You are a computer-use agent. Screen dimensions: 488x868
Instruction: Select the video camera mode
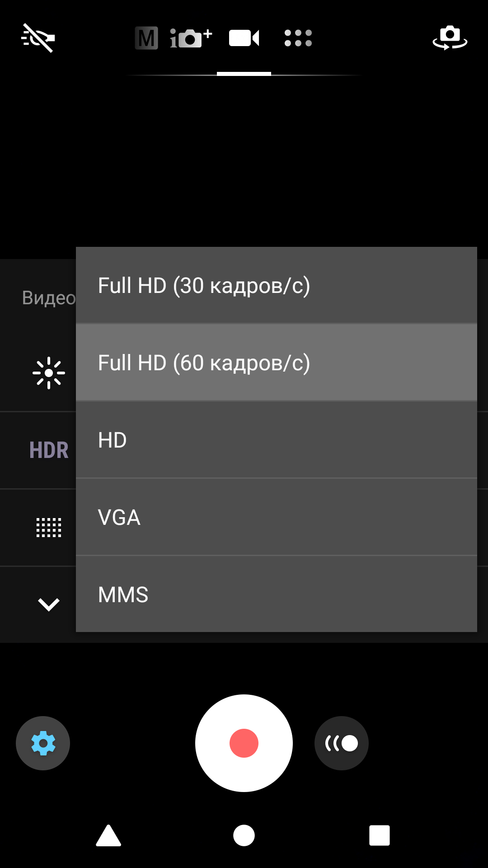point(244,38)
